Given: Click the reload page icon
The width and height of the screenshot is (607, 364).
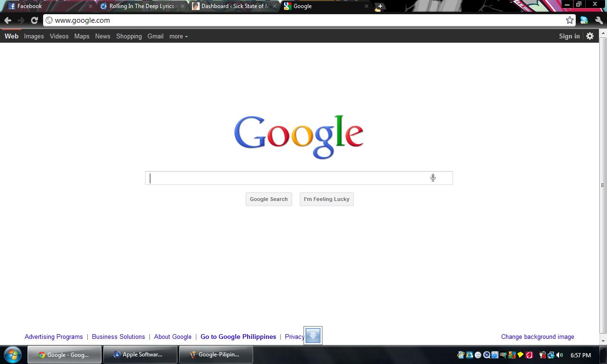Looking at the screenshot, I should 34,20.
